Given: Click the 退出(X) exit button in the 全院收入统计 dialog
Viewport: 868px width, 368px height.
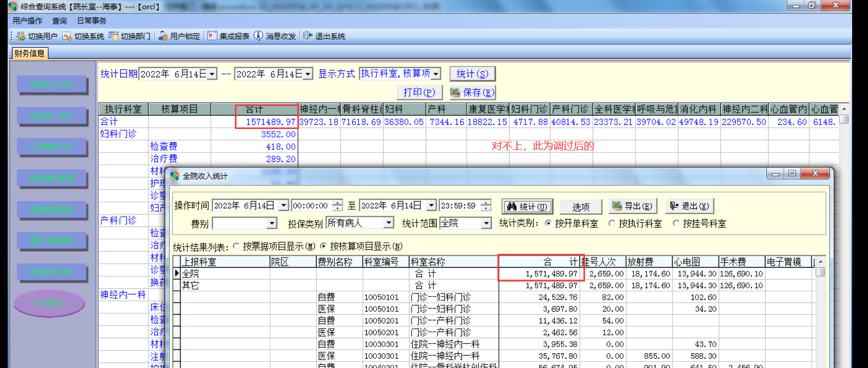Looking at the screenshot, I should [x=689, y=206].
